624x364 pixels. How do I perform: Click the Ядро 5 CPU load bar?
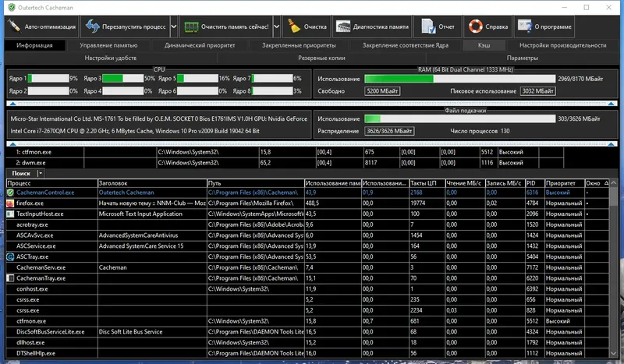point(197,79)
